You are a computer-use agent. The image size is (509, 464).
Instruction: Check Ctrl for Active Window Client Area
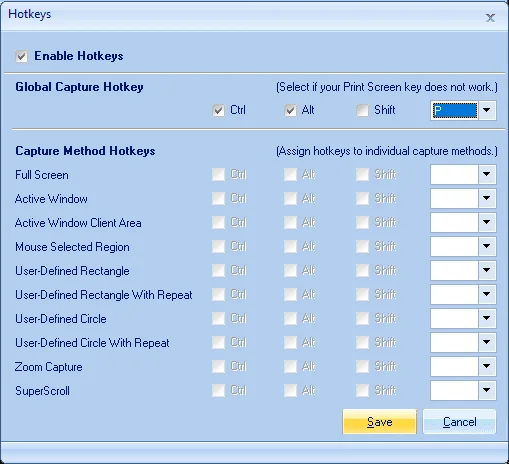coord(218,222)
